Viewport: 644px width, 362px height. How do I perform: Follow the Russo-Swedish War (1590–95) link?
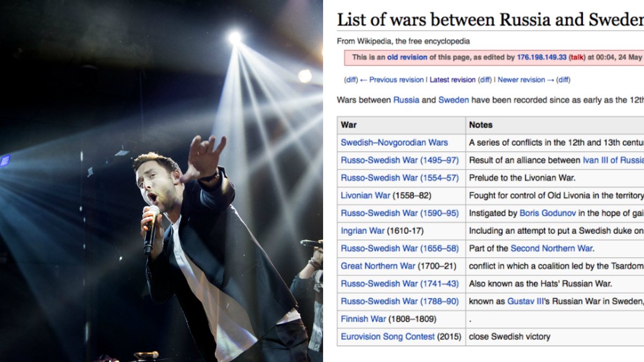coord(400,213)
